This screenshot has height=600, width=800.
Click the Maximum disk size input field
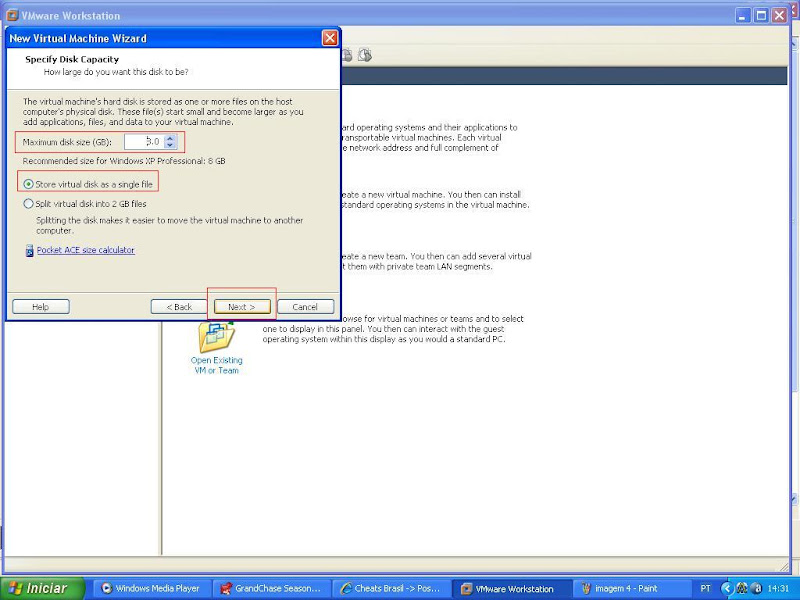click(x=144, y=142)
